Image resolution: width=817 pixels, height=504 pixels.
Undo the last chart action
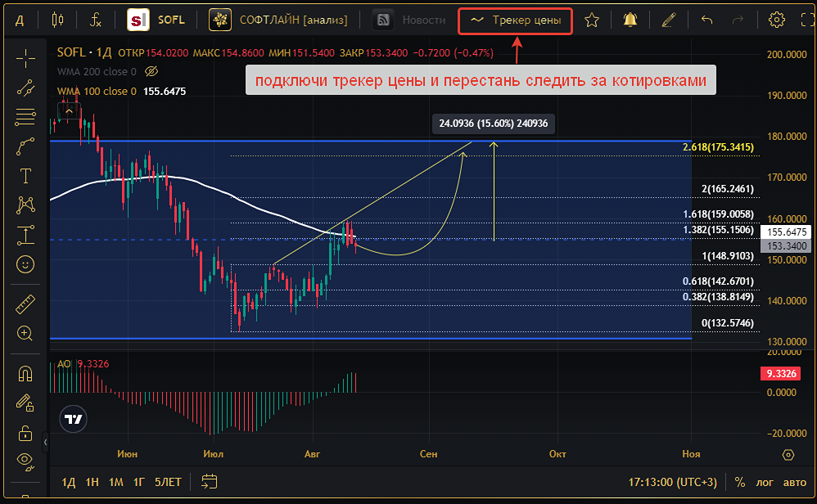(x=706, y=20)
